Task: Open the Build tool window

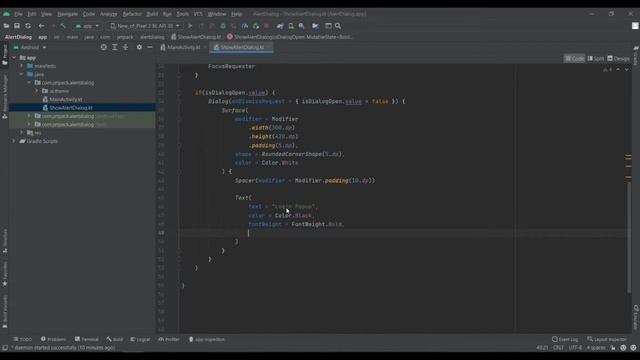Action: coord(115,339)
